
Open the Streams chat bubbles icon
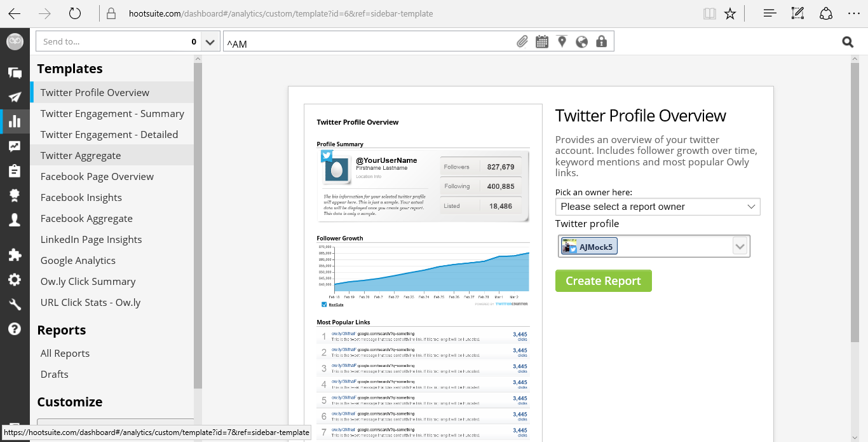15,73
